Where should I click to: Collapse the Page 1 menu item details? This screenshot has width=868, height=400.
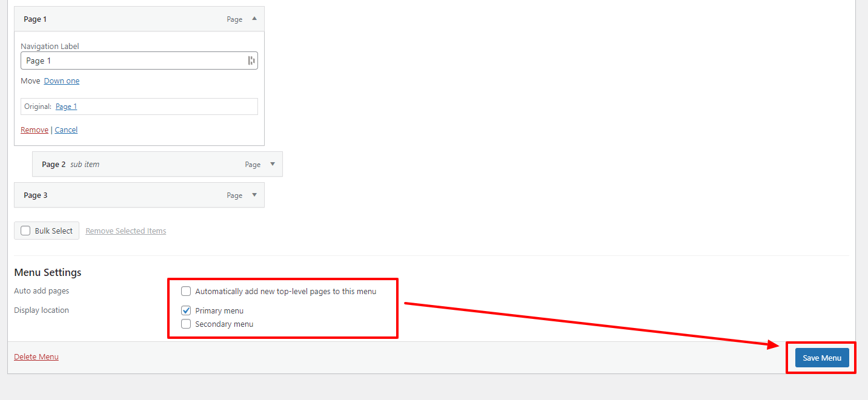pos(254,18)
